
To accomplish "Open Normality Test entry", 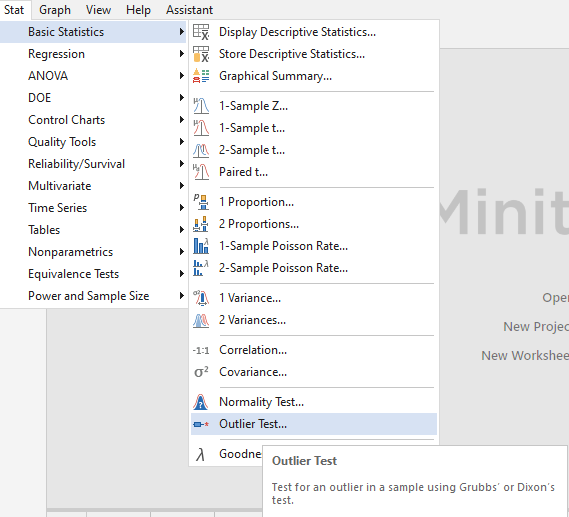I will [x=314, y=402].
